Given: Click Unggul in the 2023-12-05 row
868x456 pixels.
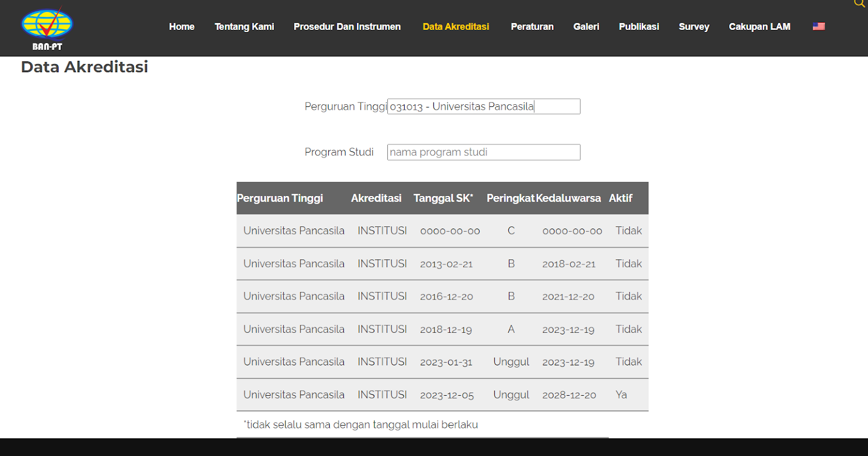Looking at the screenshot, I should click(x=511, y=395).
